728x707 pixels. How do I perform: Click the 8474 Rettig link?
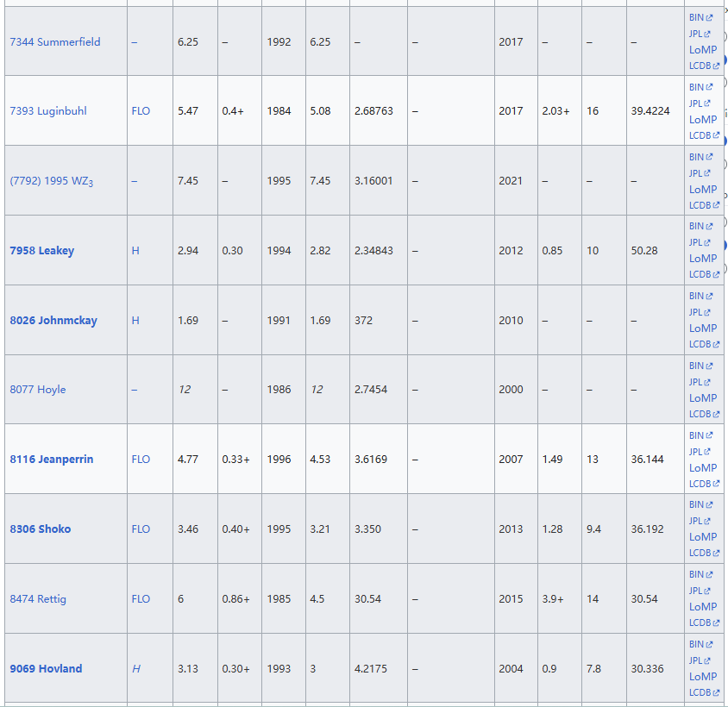tap(38, 599)
